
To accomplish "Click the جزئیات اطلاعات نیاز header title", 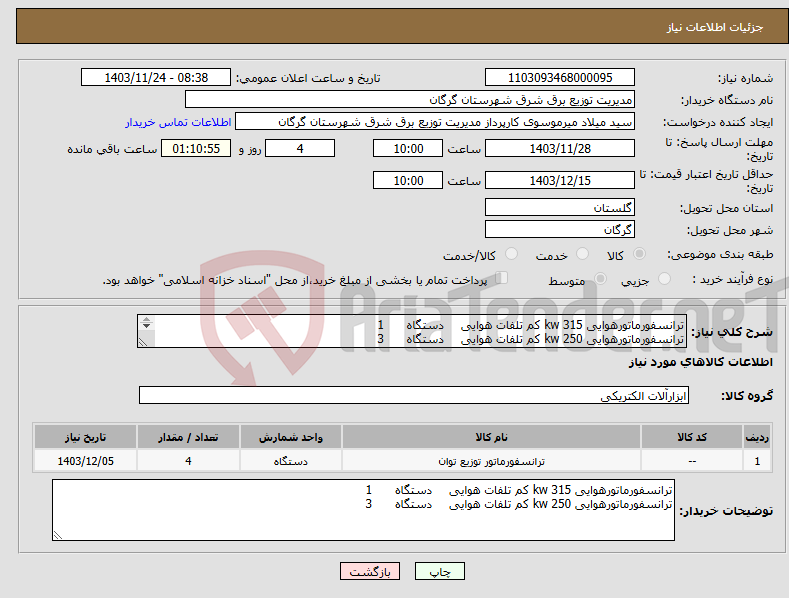I will click(x=715, y=27).
